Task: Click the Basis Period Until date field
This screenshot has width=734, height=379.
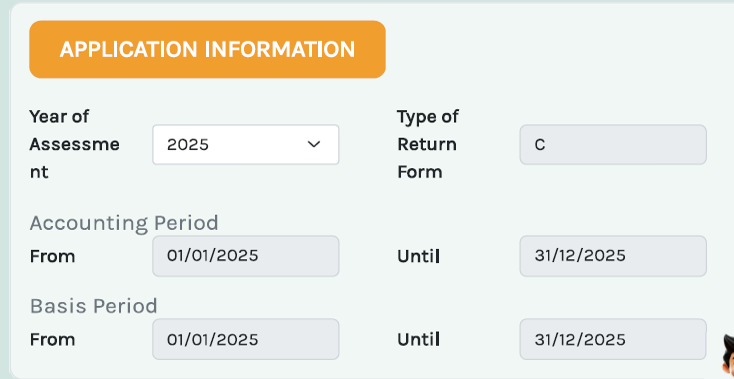Action: [613, 339]
